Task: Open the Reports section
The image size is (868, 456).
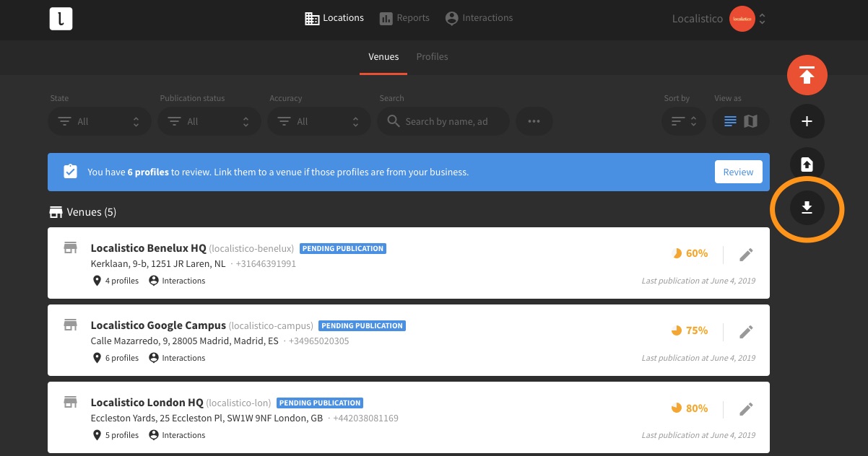Action: pos(404,18)
